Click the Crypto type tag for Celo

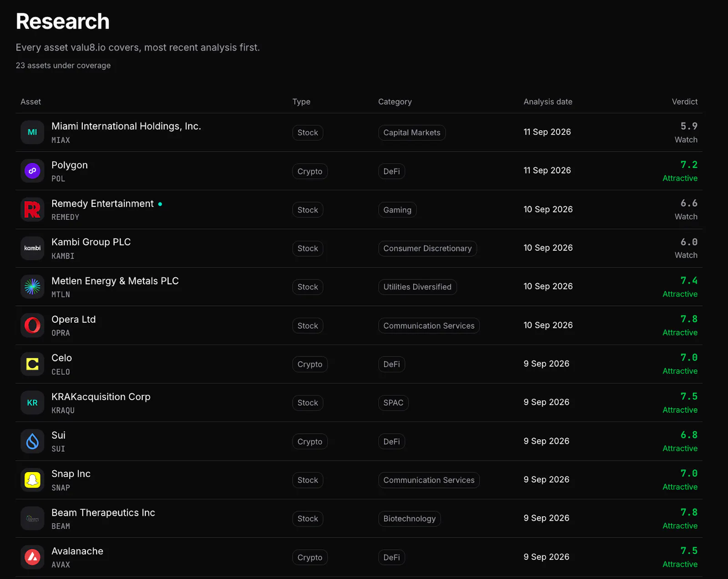(x=310, y=364)
